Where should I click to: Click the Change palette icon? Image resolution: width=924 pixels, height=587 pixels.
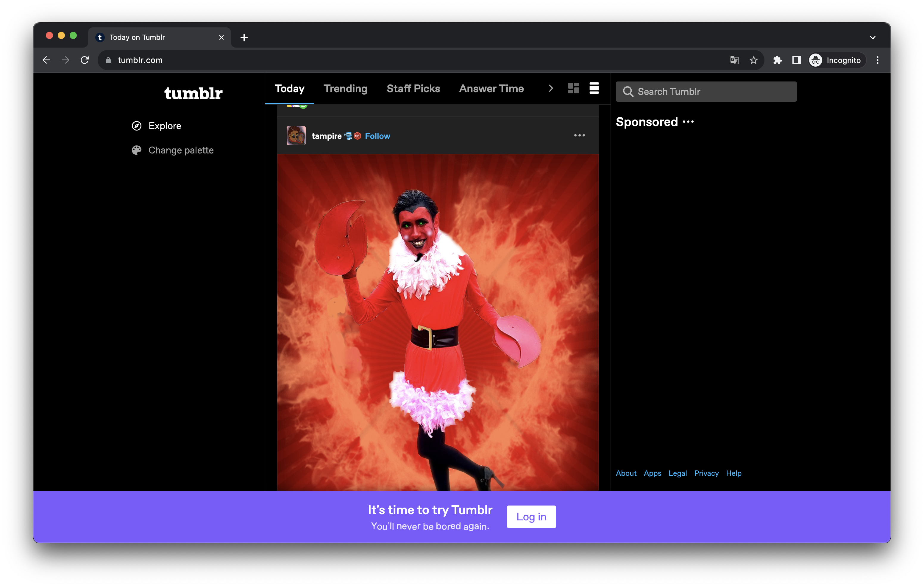click(137, 150)
